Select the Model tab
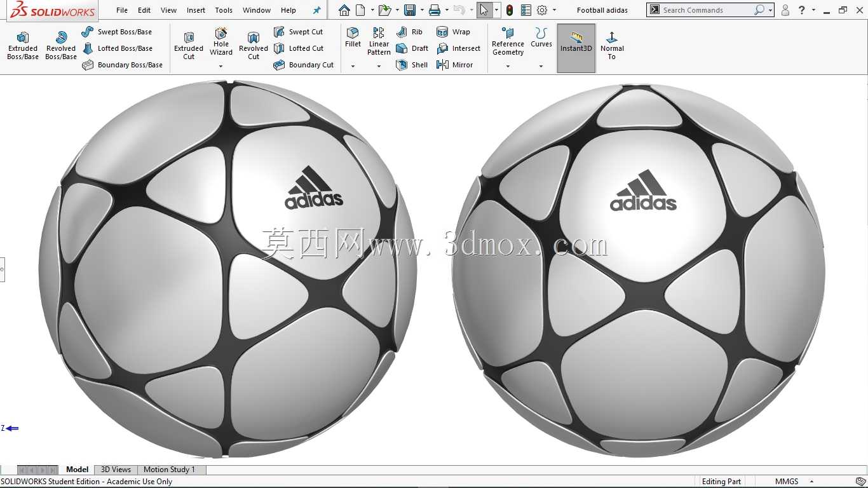 click(x=77, y=470)
